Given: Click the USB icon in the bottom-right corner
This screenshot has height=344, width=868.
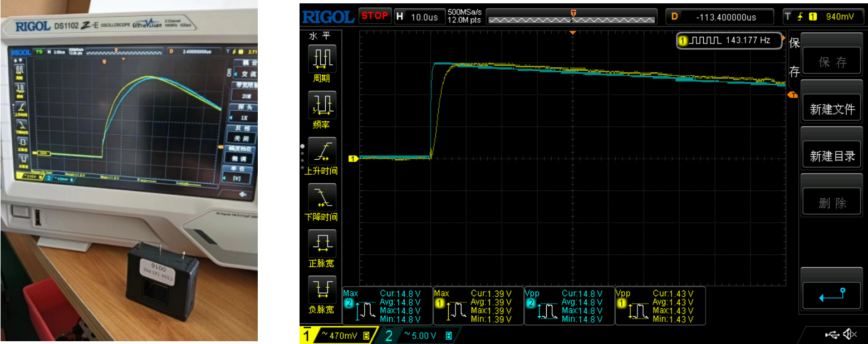Looking at the screenshot, I should (x=832, y=334).
